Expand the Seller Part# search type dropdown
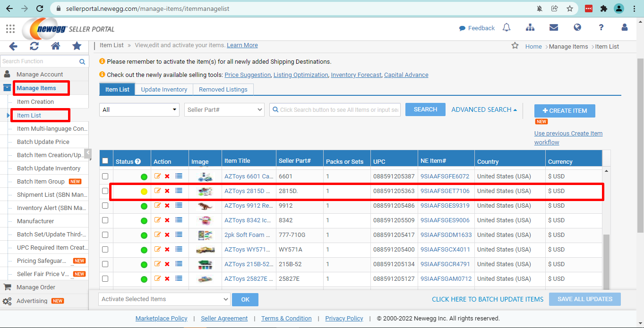 [x=224, y=109]
